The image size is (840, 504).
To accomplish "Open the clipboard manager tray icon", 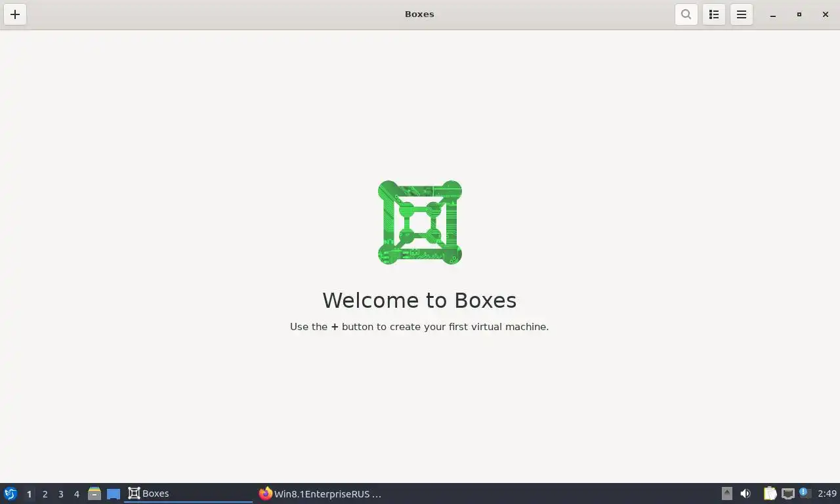I will pos(770,493).
